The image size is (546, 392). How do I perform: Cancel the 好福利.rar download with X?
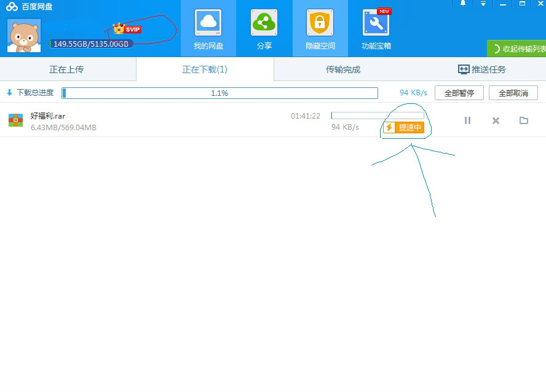[x=496, y=120]
